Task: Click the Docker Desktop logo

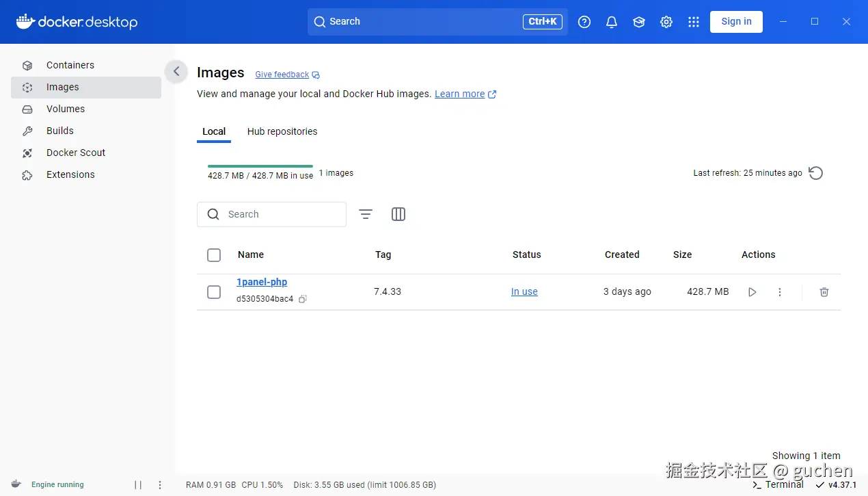Action: [x=77, y=22]
